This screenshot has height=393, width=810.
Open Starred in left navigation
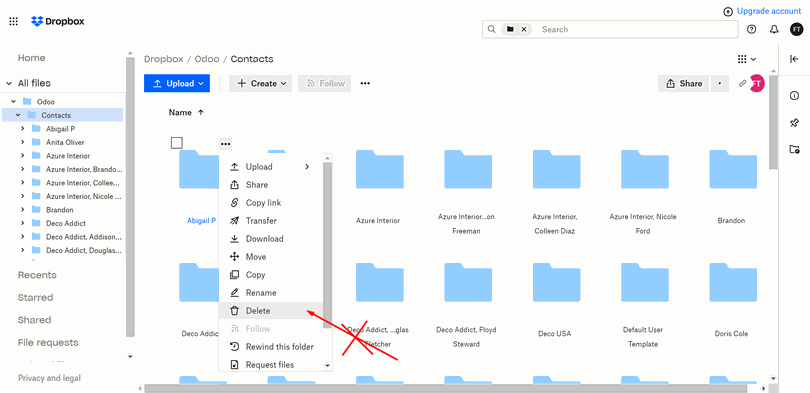pyautogui.click(x=36, y=297)
